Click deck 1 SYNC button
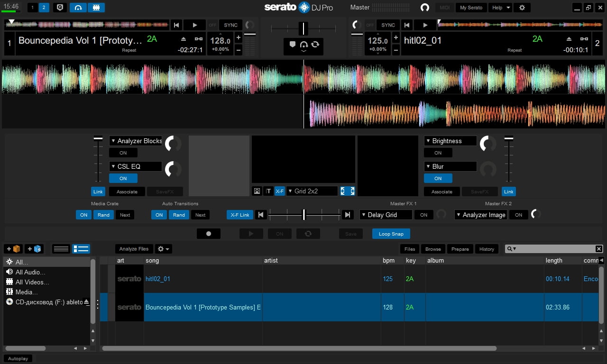This screenshot has height=364, width=607. [231, 25]
